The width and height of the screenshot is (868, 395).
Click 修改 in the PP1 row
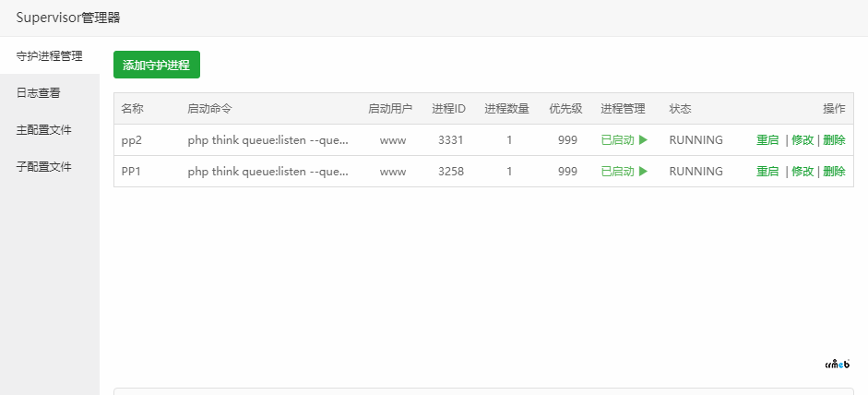803,172
